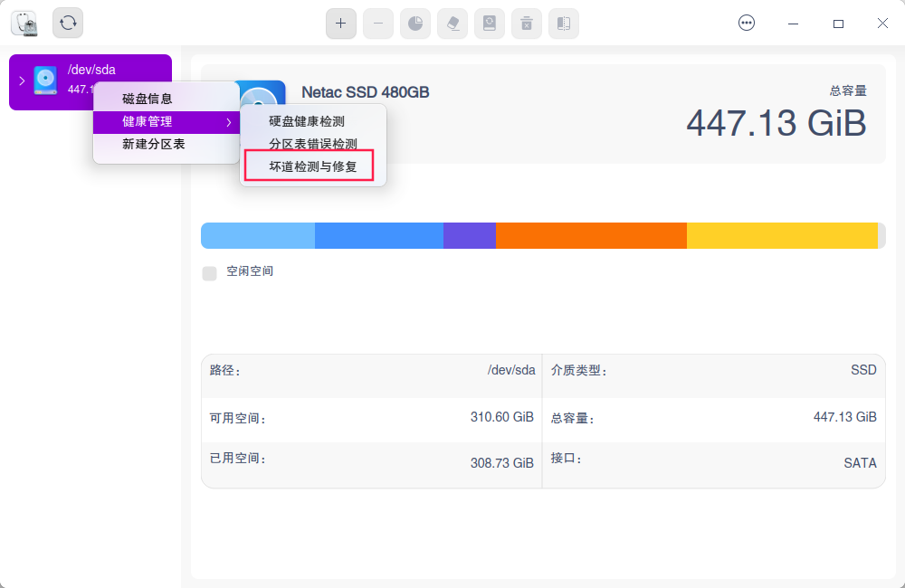Click the disk manager logo icon
This screenshot has width=905, height=588.
[24, 24]
